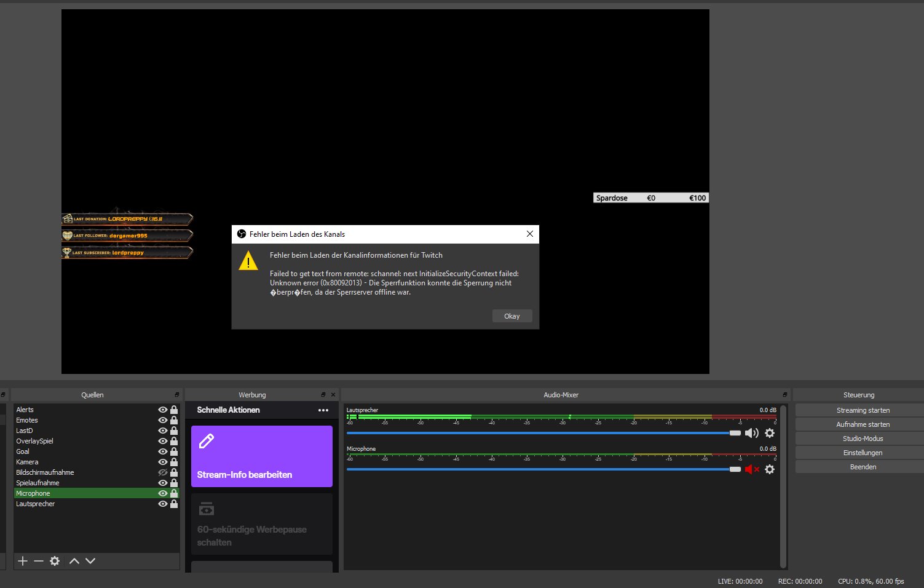Hide the Emotes source
The image size is (924, 588).
point(163,420)
